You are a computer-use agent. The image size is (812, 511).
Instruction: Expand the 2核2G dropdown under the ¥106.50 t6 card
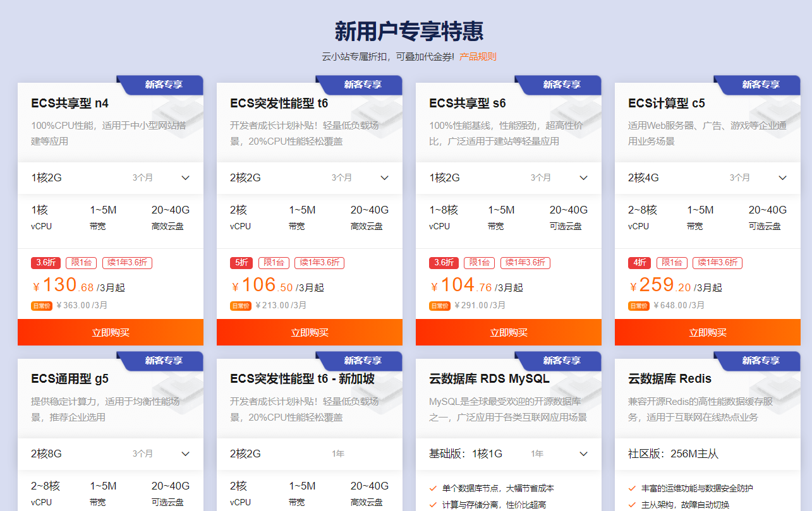pyautogui.click(x=310, y=177)
